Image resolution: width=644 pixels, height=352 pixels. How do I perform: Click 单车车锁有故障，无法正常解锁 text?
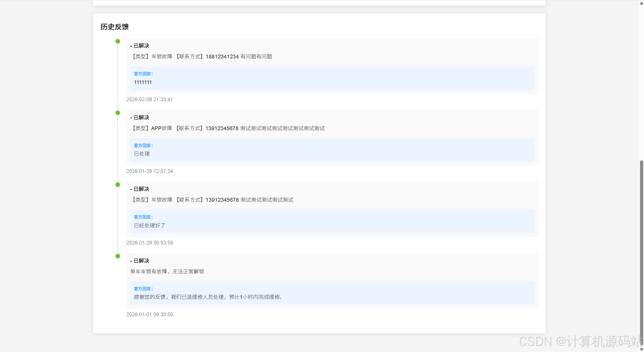[x=167, y=271]
